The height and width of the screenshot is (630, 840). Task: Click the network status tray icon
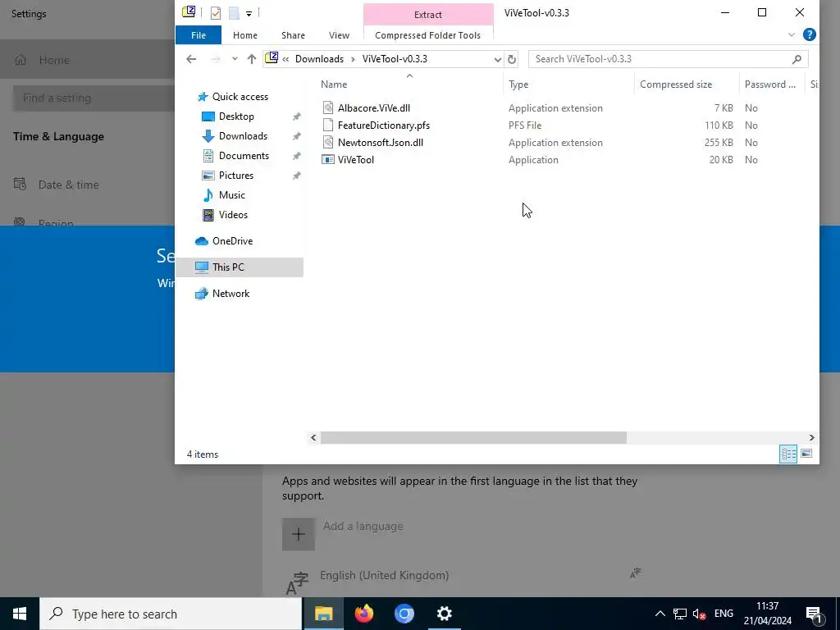pos(680,614)
